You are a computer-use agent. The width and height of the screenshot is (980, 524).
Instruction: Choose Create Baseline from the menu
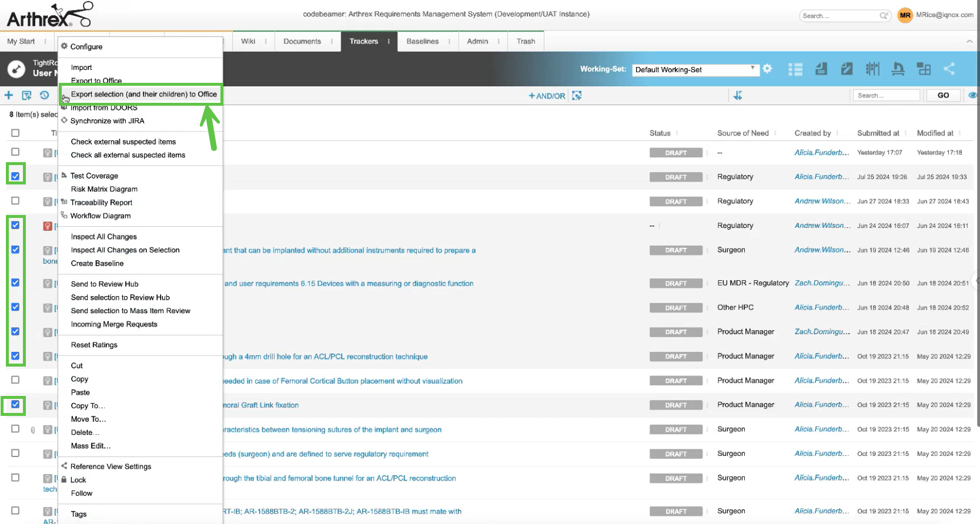[97, 263]
